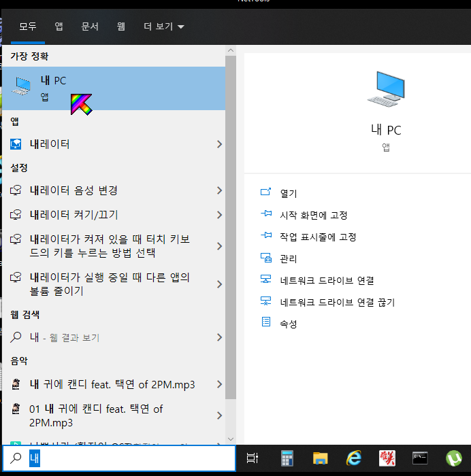Switch to the 모두 tab
This screenshot has height=476, width=471.
point(28,27)
